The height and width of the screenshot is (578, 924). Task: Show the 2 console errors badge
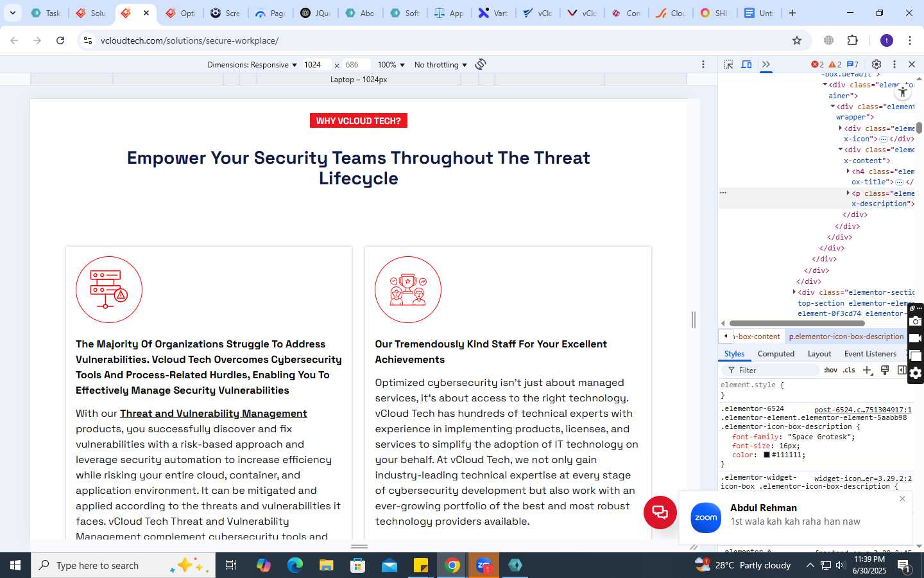pos(817,64)
